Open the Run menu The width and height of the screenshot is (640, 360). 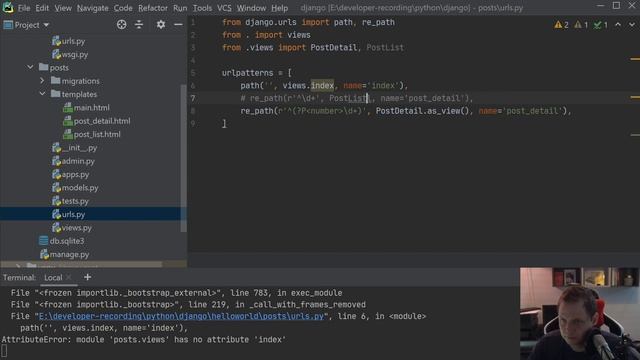(180, 8)
